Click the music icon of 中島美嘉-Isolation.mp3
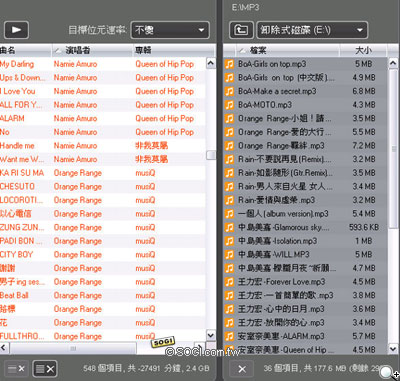 point(229,241)
